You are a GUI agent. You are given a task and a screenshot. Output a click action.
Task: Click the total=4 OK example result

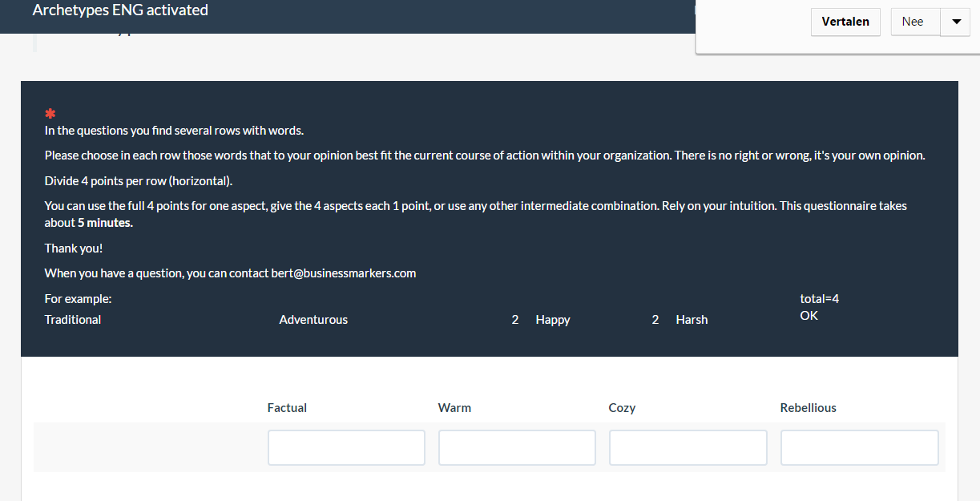click(819, 307)
